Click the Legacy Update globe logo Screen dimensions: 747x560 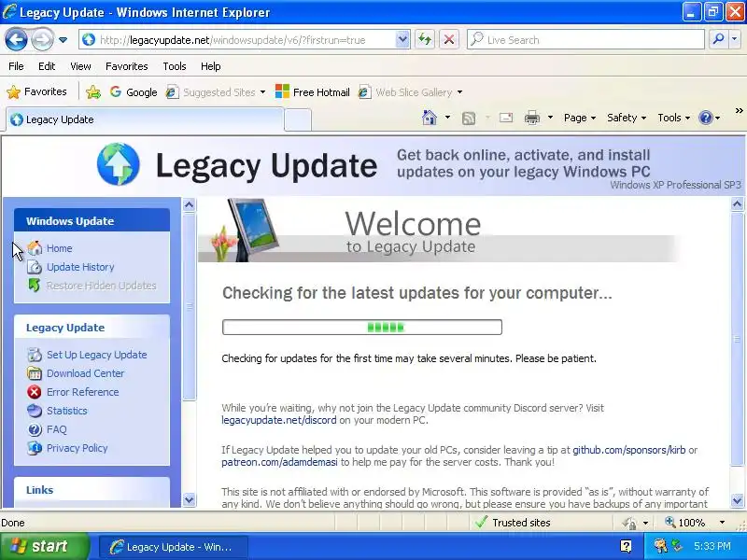(119, 164)
